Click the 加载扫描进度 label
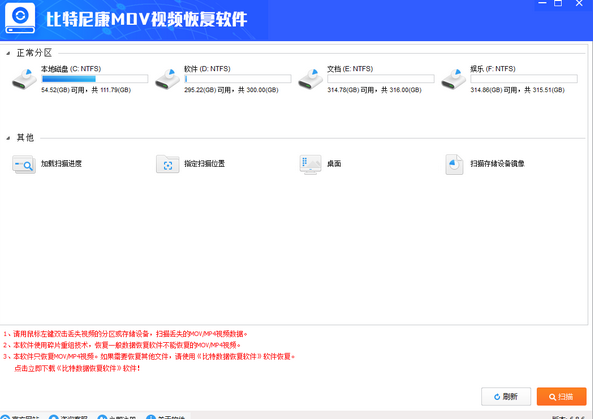The height and width of the screenshot is (419, 597). click(x=61, y=163)
